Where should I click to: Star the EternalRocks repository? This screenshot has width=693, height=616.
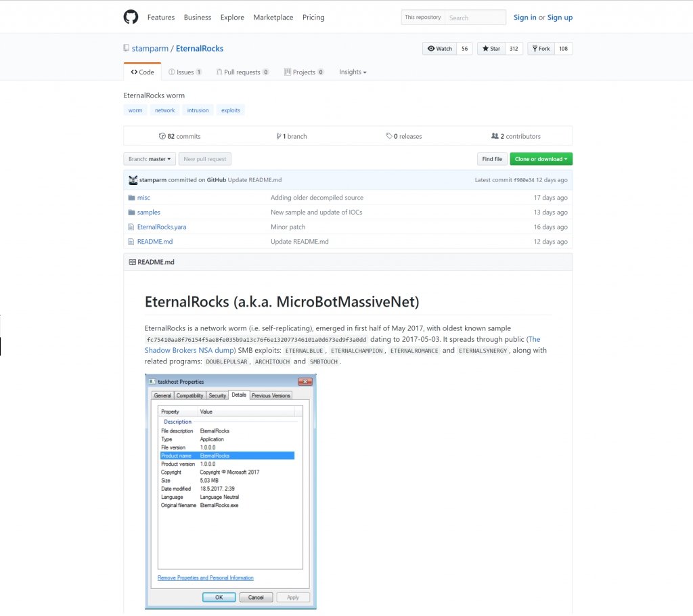pos(491,49)
